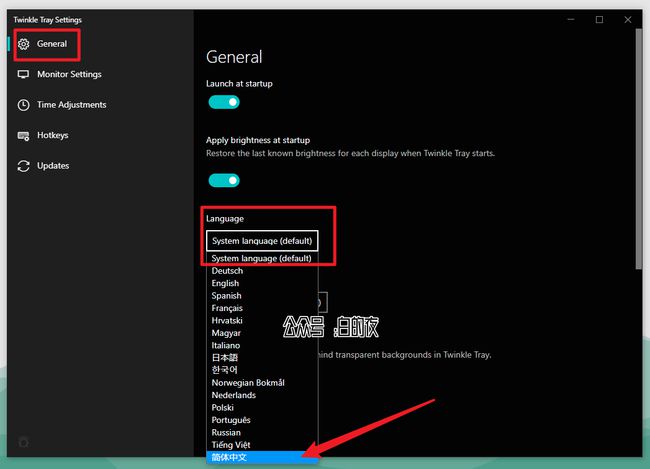Switch to the Hotkeys section
This screenshot has width=650, height=469.
53,135
